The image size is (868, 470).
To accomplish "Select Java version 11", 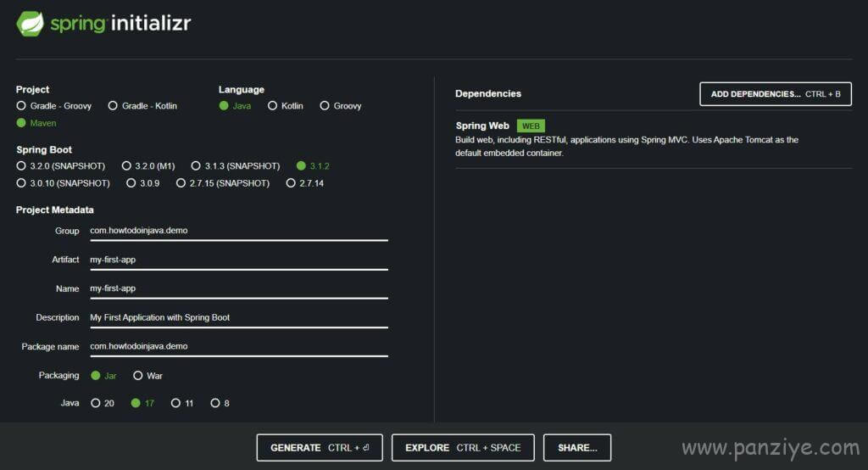I will [x=182, y=403].
